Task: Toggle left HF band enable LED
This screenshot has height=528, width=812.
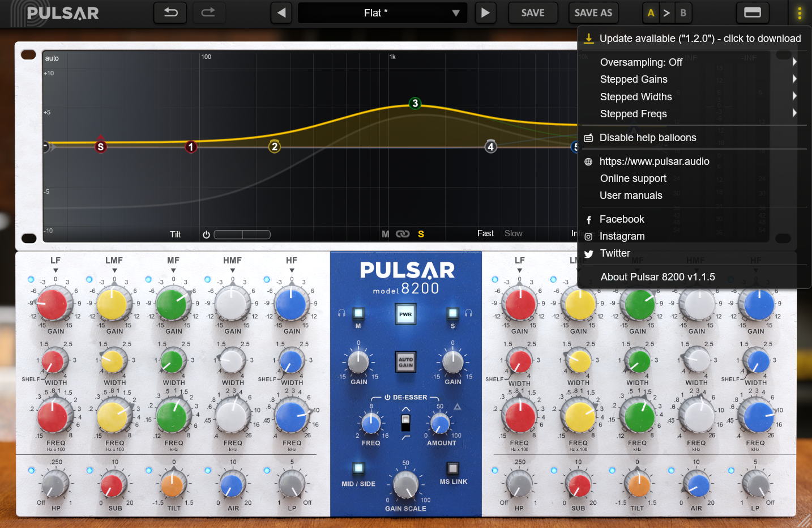Action: (267, 279)
